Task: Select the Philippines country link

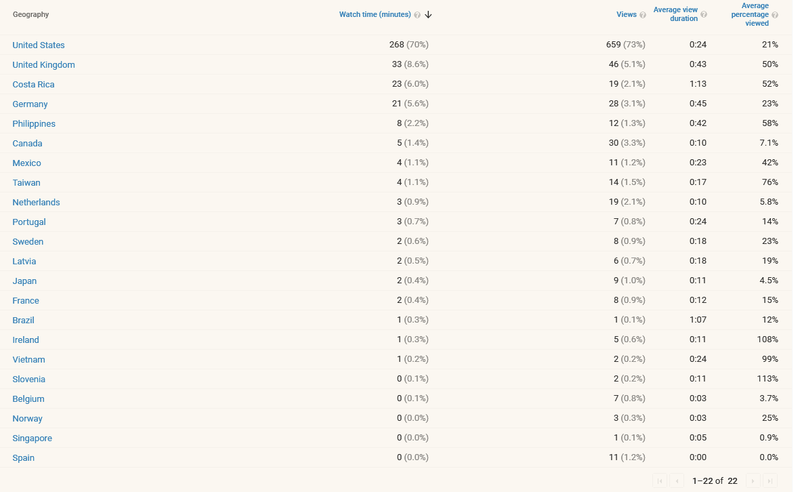Action: click(34, 124)
